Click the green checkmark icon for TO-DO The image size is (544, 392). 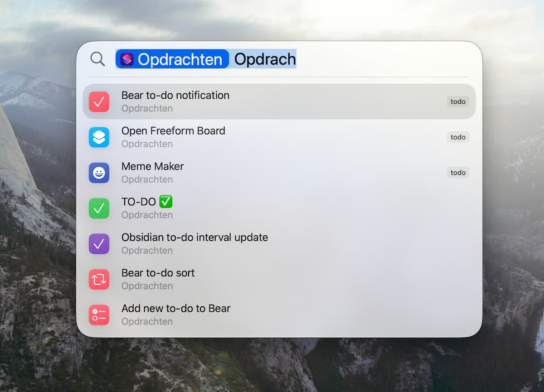coord(99,208)
